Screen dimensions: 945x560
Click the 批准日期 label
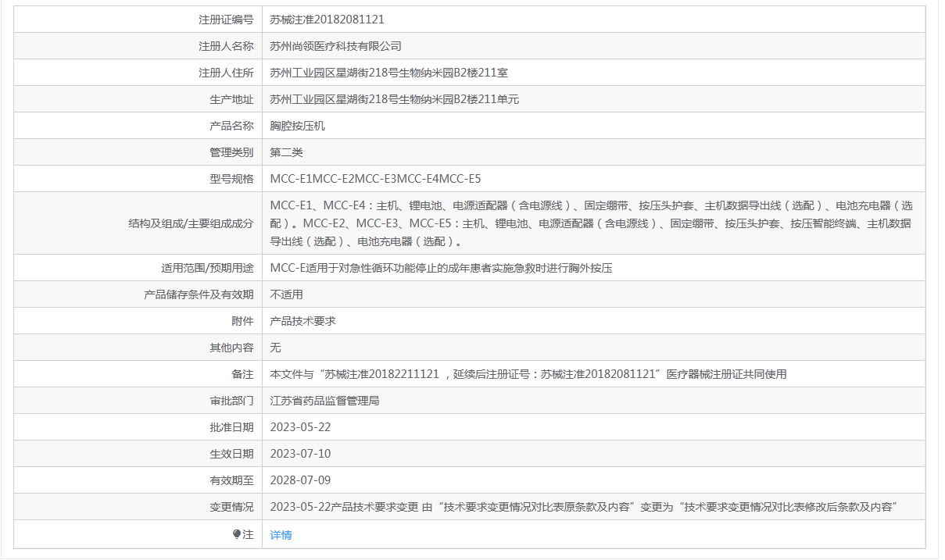point(231,427)
